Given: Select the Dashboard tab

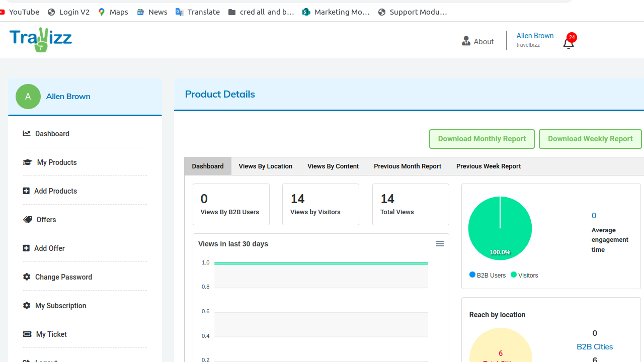Looking at the screenshot, I should 208,166.
